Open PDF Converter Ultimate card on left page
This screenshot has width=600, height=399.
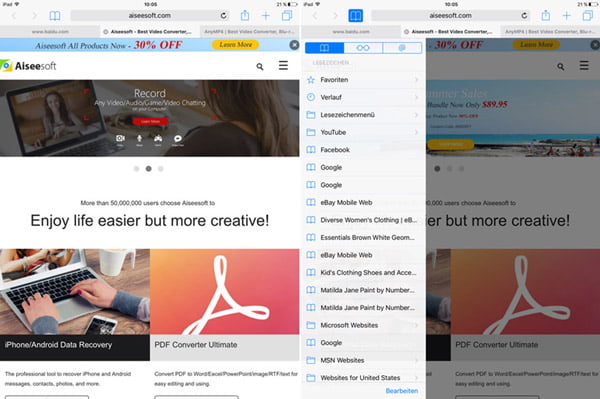point(225,305)
